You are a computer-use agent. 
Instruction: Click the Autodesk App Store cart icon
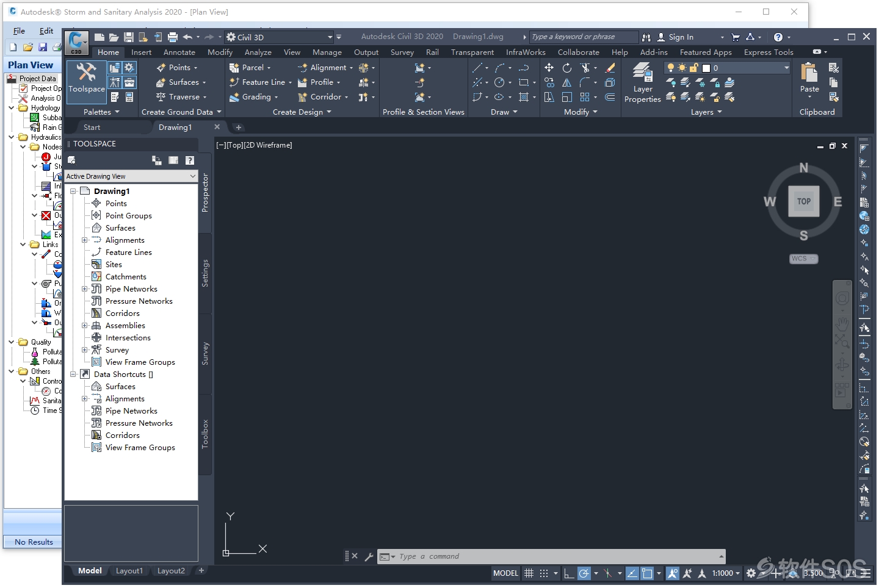pyautogui.click(x=736, y=37)
